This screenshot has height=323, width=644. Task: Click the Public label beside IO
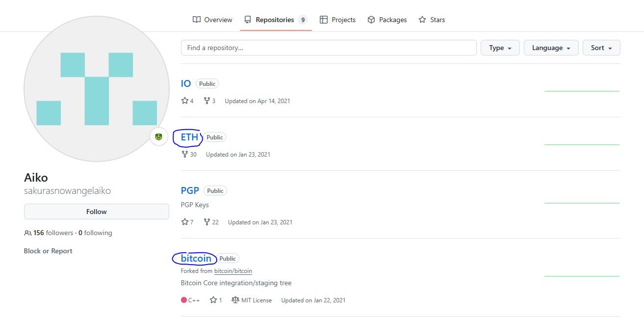point(207,84)
